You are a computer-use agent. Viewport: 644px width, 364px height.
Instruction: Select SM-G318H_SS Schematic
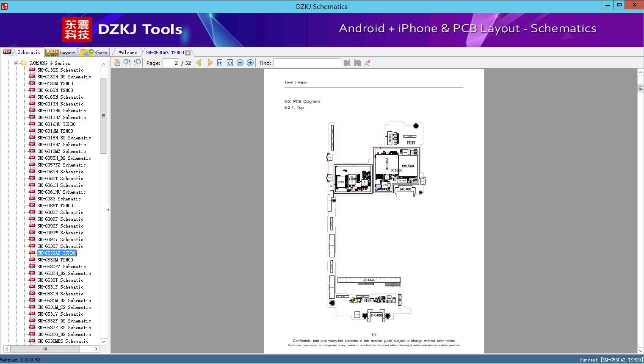pyautogui.click(x=64, y=138)
